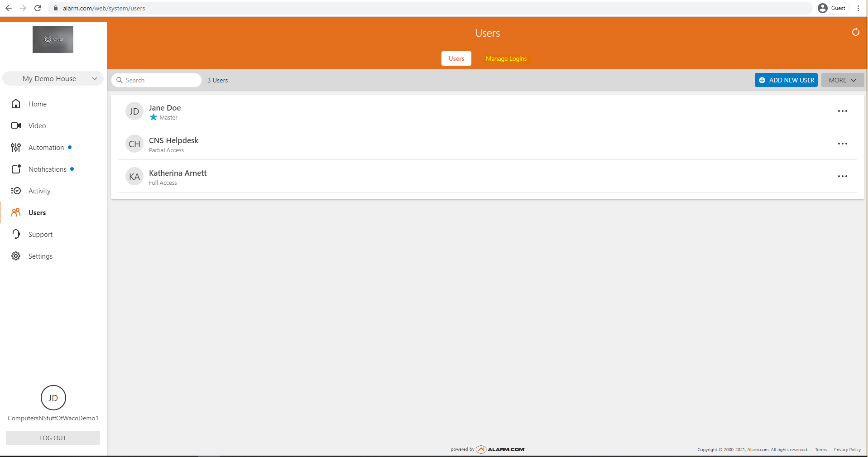Viewport: 868px width, 457px height.
Task: Switch to the Manage Logins tab
Action: [506, 58]
